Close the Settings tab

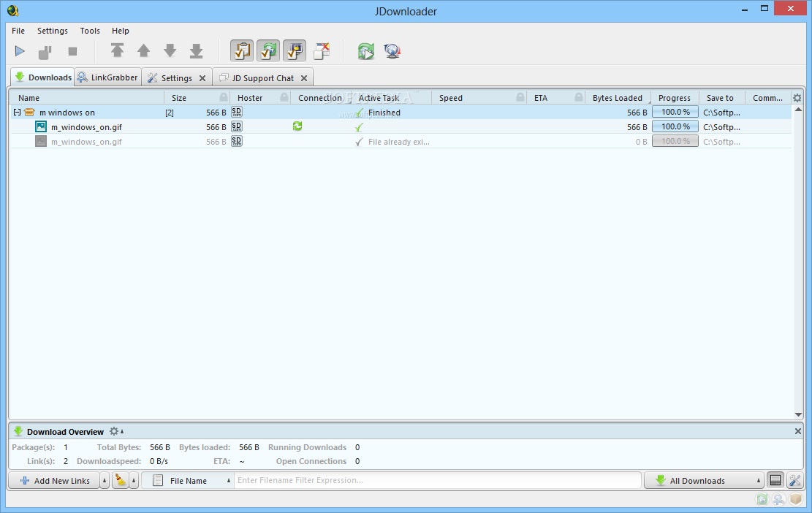tap(202, 78)
